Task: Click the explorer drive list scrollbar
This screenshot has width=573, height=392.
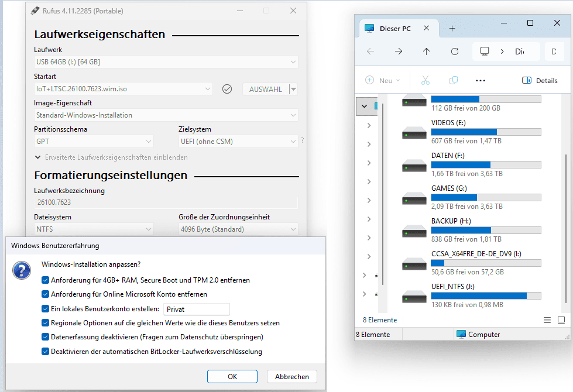Action: tap(566, 228)
